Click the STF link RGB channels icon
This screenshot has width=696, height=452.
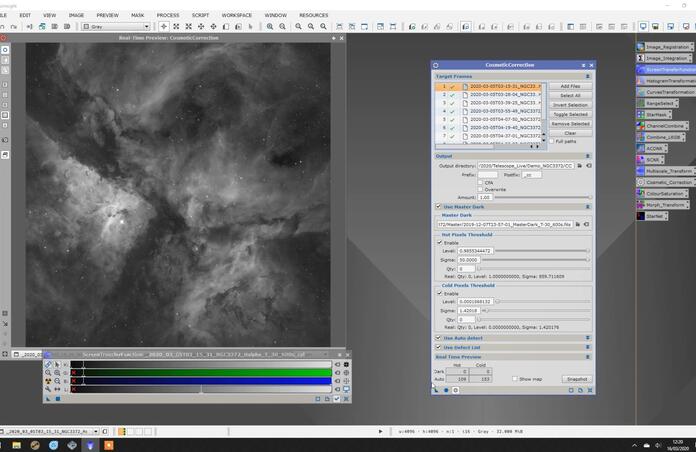pos(48,365)
